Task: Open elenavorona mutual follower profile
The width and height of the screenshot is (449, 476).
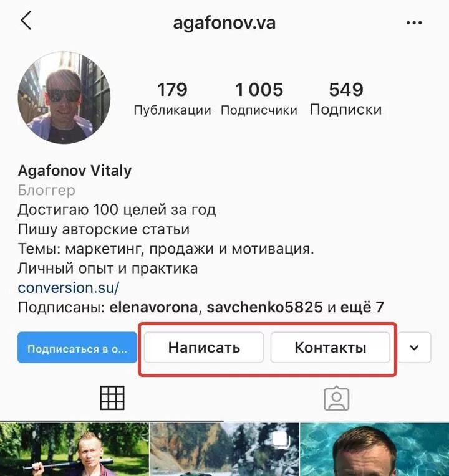Action: point(153,307)
